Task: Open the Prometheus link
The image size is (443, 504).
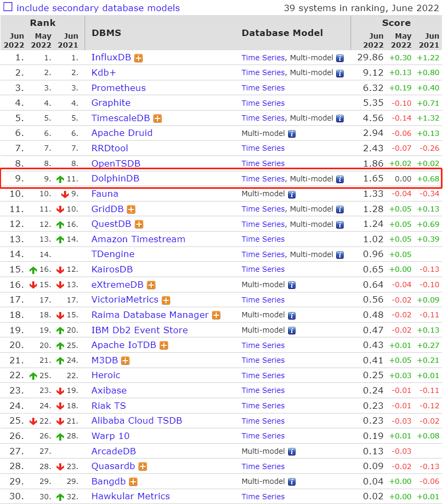Action: point(118,88)
